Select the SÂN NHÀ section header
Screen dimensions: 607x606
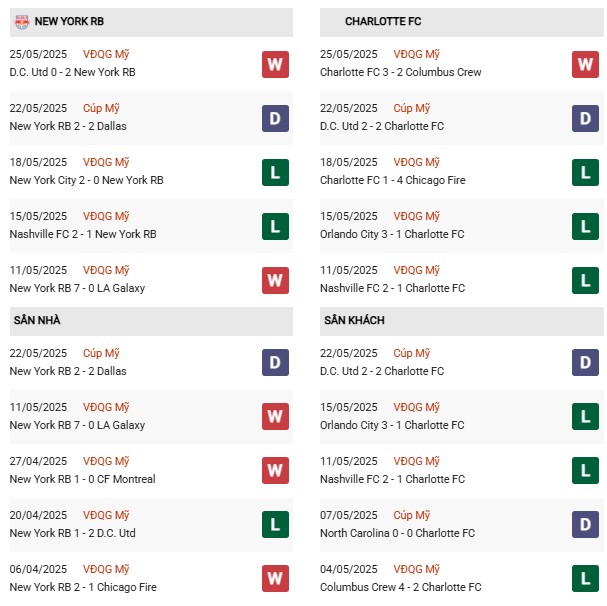coord(151,321)
